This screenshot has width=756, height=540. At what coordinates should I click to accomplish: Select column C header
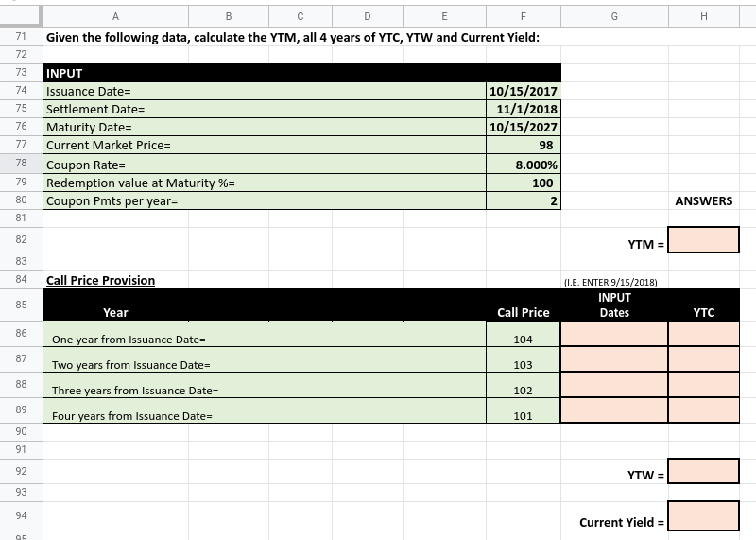(301, 16)
